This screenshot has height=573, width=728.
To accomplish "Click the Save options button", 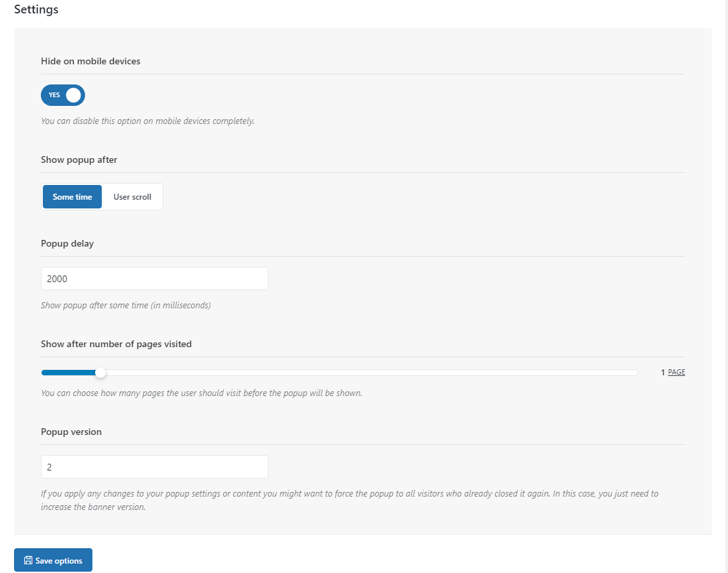I will [x=53, y=560].
